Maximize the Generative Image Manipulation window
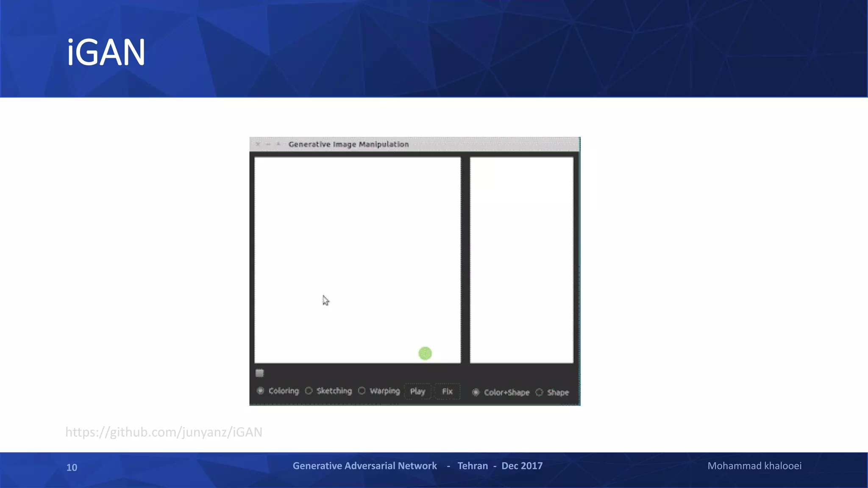This screenshot has width=868, height=488. [x=278, y=144]
